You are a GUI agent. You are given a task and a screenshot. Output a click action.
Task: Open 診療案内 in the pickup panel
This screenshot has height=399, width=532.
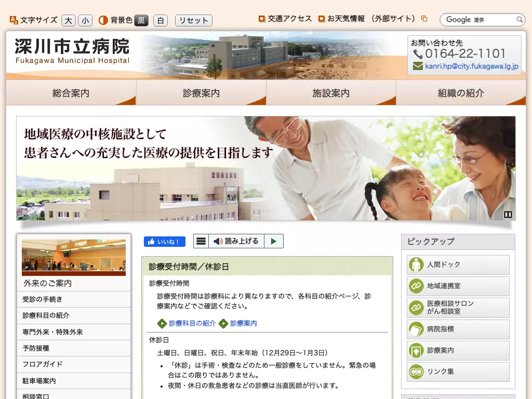coord(458,351)
